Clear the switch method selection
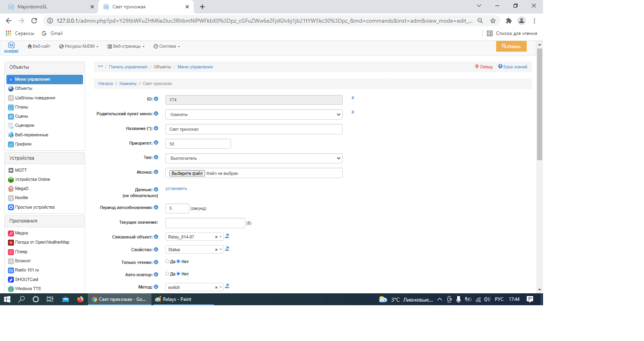644x341 pixels. coord(216,288)
